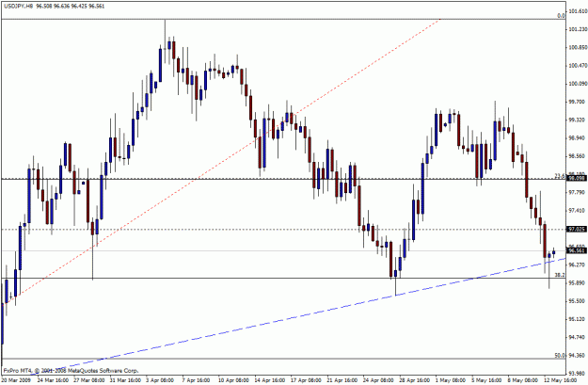Select the 98.940 price axis value
Screen dimensions: 588x385
point(578,138)
